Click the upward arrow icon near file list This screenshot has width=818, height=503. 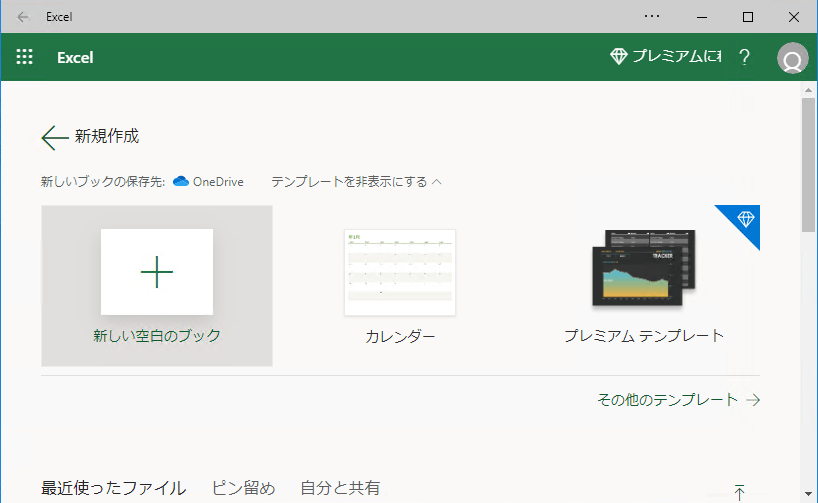click(739, 493)
